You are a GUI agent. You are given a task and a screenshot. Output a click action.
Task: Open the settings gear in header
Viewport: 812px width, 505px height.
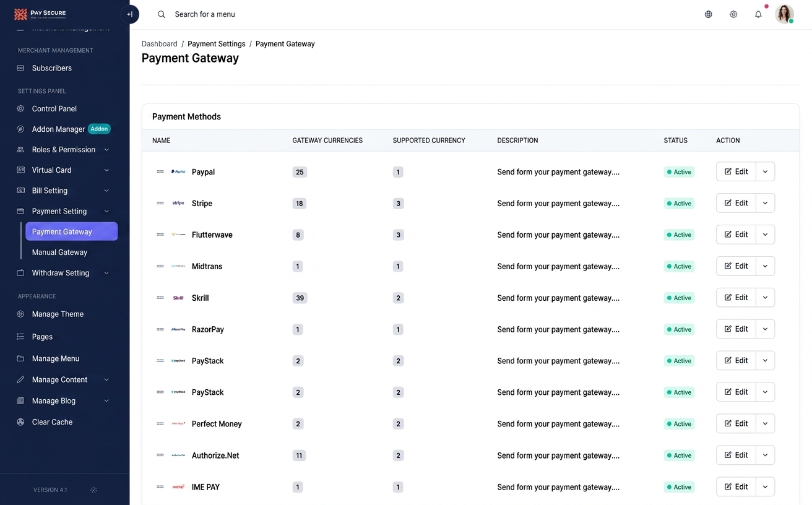click(733, 14)
